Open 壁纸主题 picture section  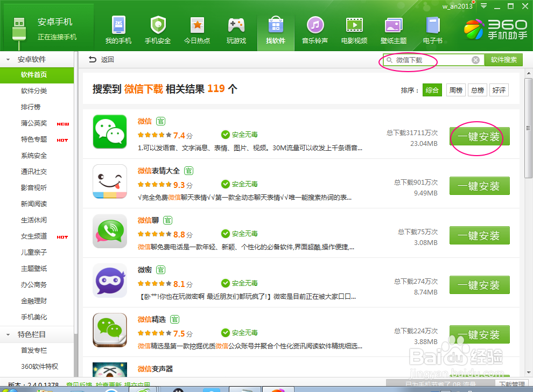click(394, 30)
